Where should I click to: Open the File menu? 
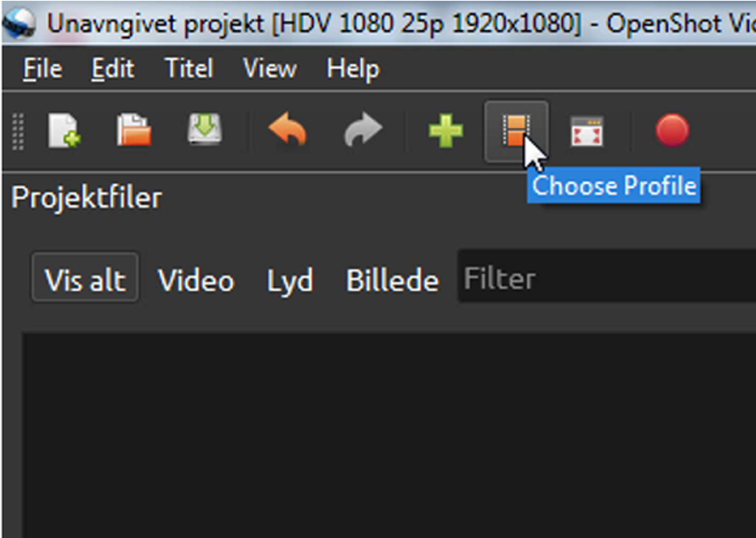pyautogui.click(x=43, y=68)
